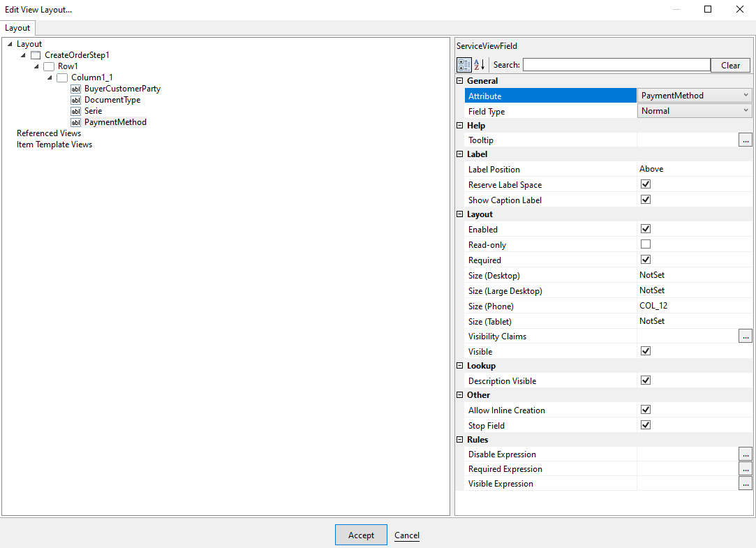This screenshot has height=548, width=756.
Task: Click the Serie field icon
Action: (x=75, y=111)
